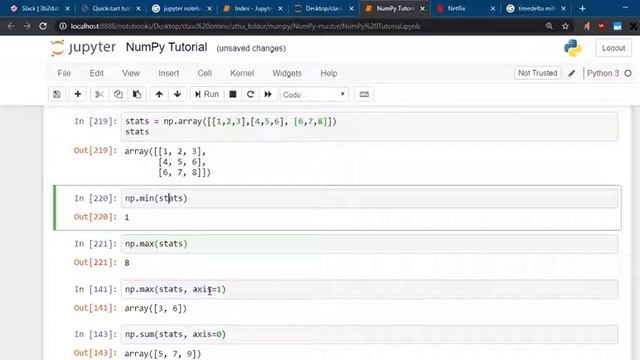Click the Out[143] array([5, 7, 9]) output
This screenshot has width=640, height=360.
(162, 353)
